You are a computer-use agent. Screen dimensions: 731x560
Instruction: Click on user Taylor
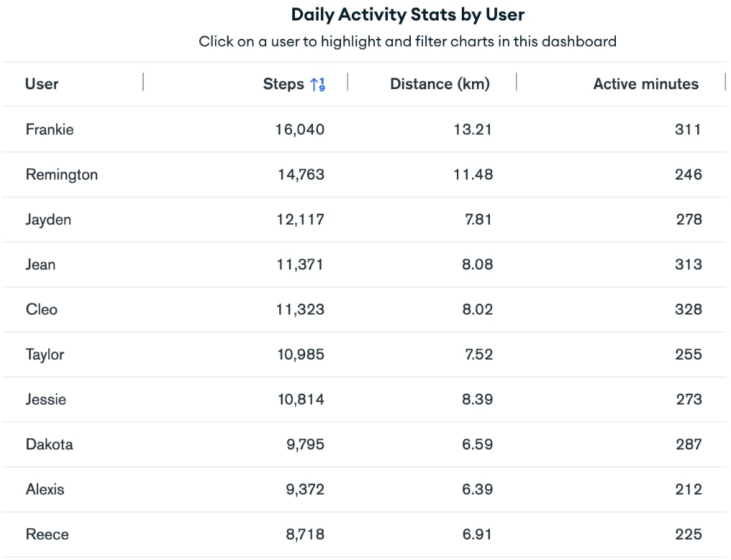pos(45,354)
